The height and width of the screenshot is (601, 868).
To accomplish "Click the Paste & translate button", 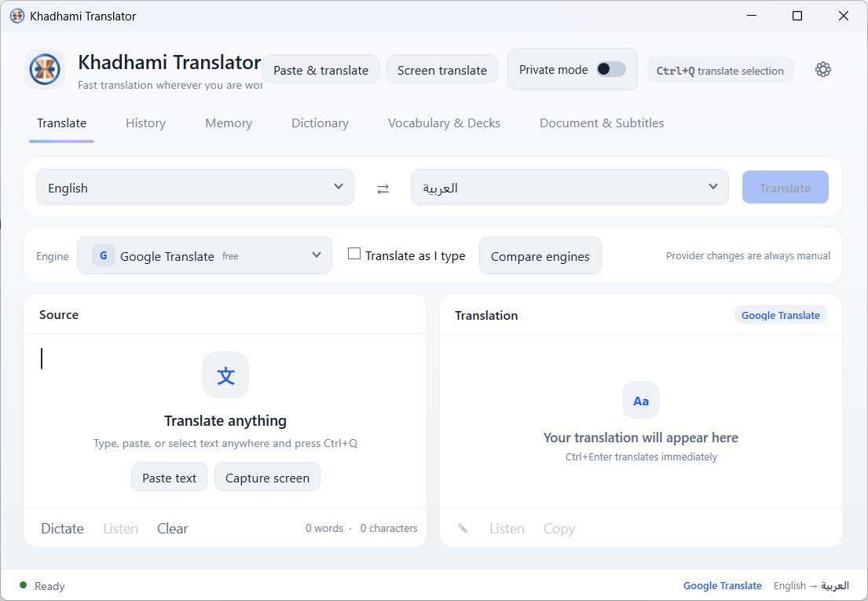I will click(x=320, y=70).
